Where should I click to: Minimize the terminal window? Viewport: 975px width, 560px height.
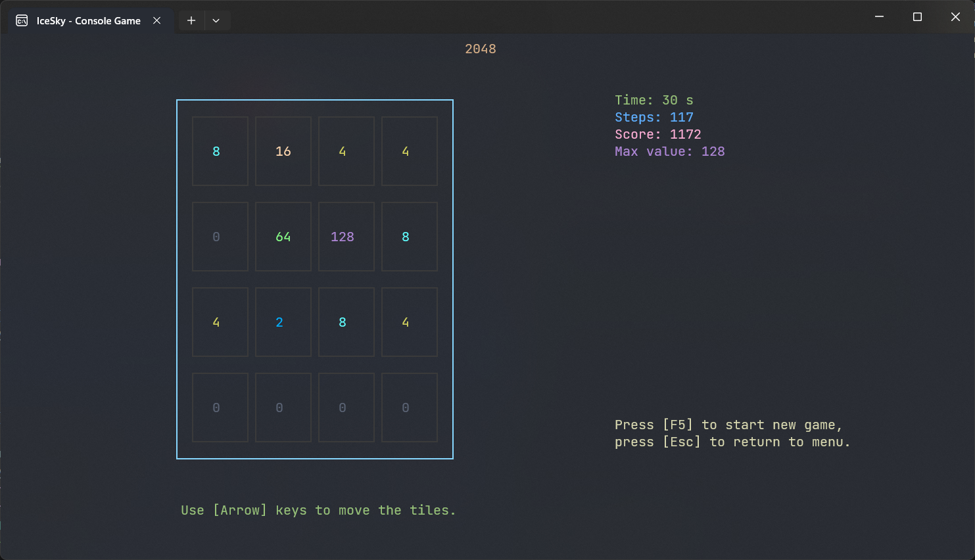click(x=879, y=16)
